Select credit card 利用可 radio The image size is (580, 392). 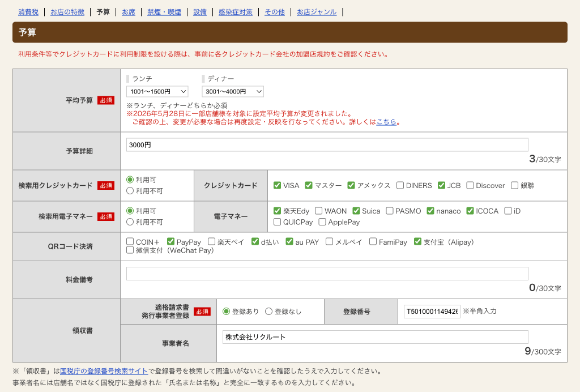point(130,180)
